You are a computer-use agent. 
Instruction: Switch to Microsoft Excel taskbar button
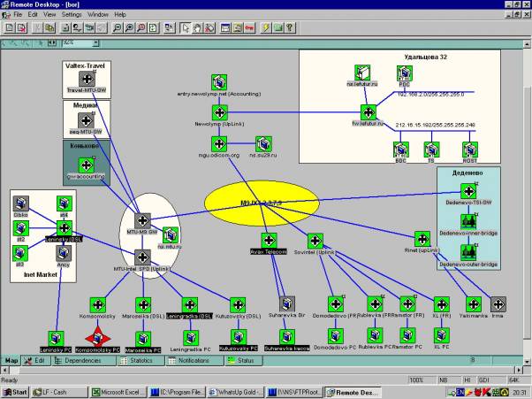(118, 392)
